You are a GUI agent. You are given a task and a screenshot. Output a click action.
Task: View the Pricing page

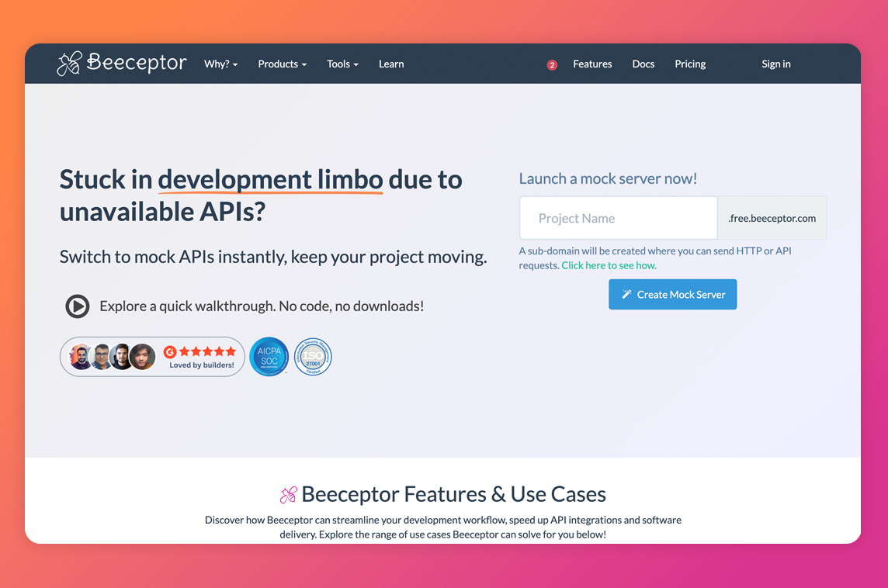(690, 64)
